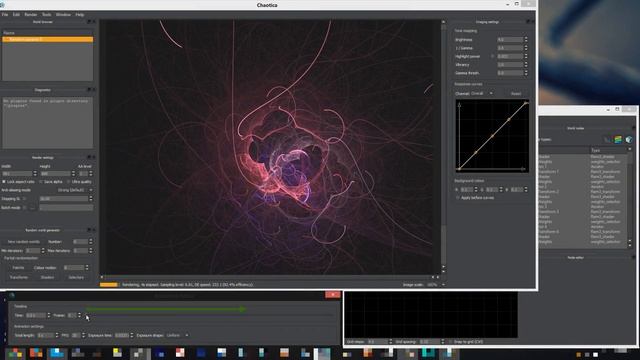Undock the Render settings panel icon
The image size is (640, 360).
click(x=89, y=158)
